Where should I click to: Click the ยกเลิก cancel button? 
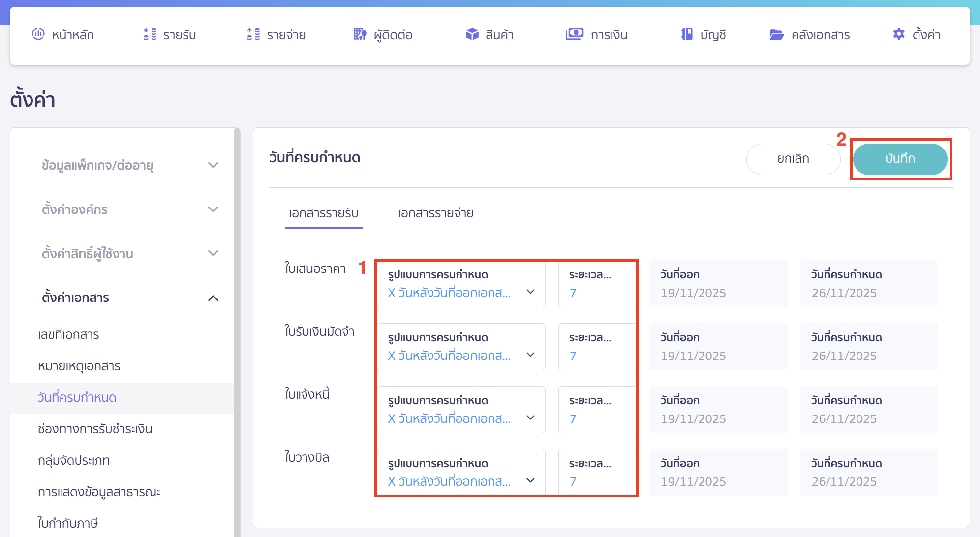(x=793, y=159)
